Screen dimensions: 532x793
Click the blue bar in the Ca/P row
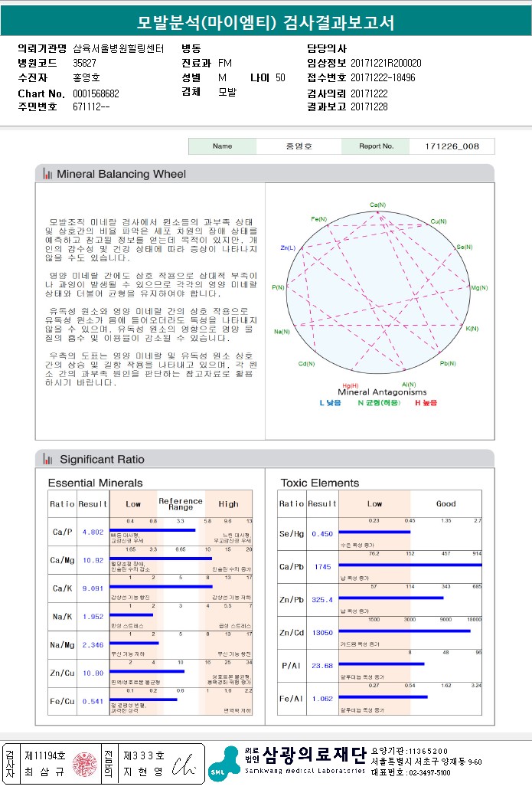[152, 530]
